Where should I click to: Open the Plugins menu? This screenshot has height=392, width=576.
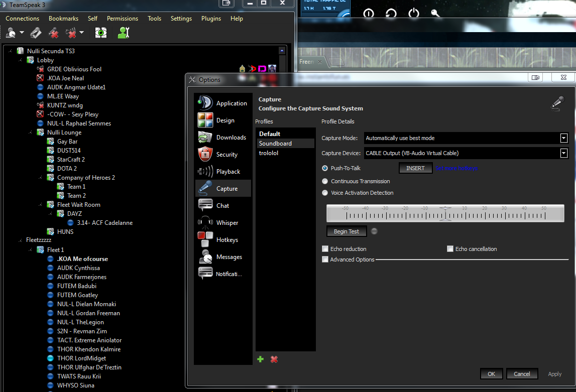(211, 19)
